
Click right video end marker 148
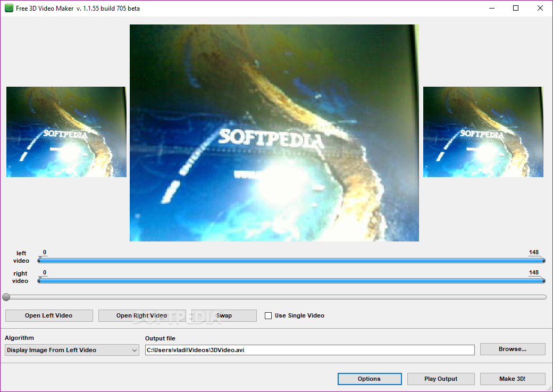pos(534,272)
